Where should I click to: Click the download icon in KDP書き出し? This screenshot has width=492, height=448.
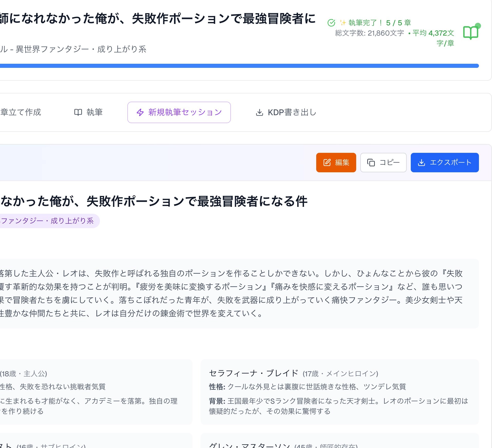(260, 112)
